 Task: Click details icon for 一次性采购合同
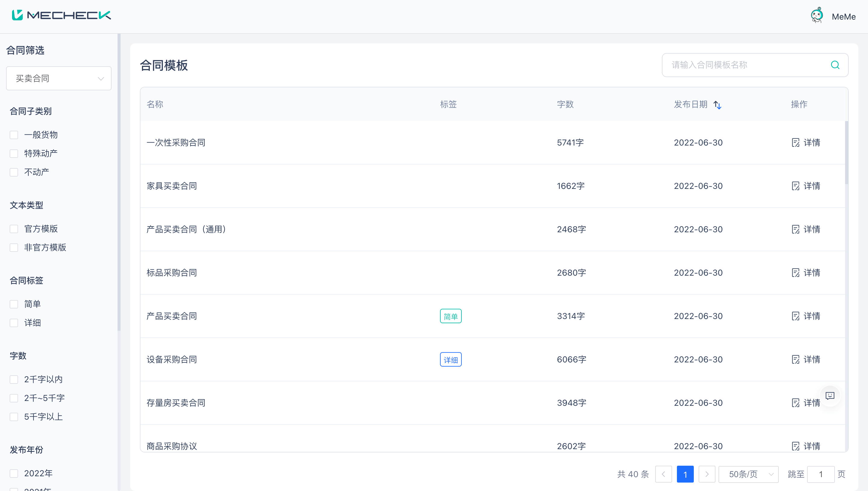(795, 143)
